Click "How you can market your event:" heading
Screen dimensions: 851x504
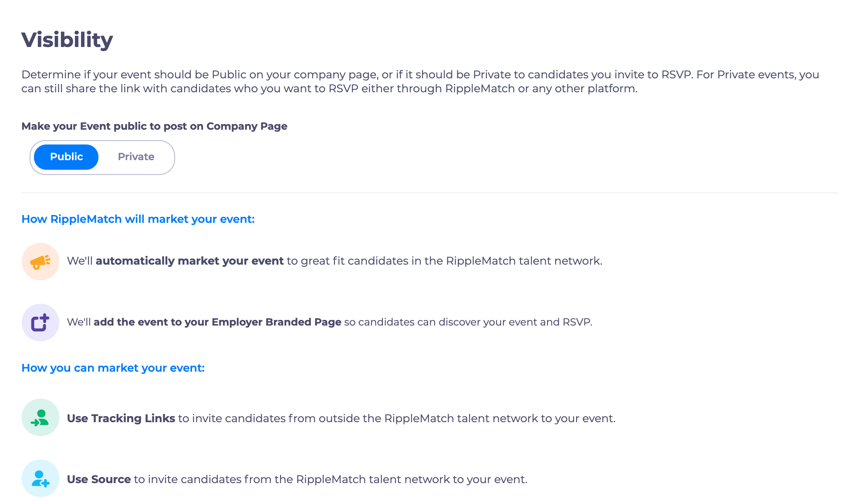click(113, 368)
